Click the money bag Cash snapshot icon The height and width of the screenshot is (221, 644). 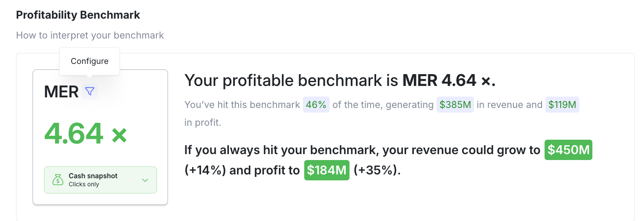pyautogui.click(x=58, y=180)
